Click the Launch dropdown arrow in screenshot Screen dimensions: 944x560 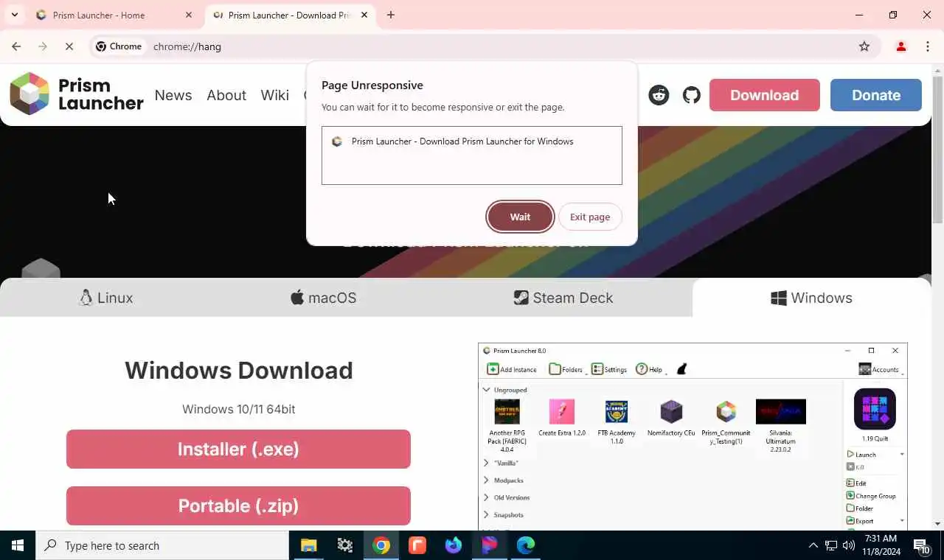coord(901,455)
